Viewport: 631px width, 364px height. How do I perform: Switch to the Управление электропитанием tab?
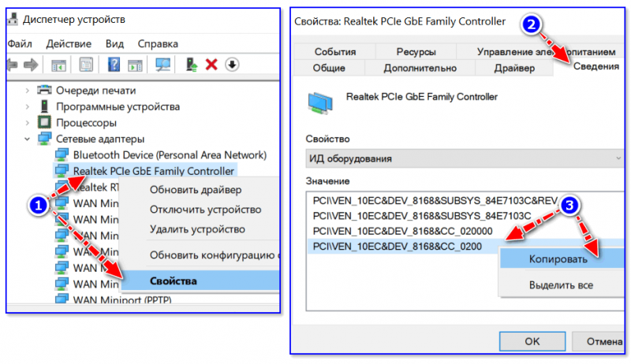[x=546, y=51]
